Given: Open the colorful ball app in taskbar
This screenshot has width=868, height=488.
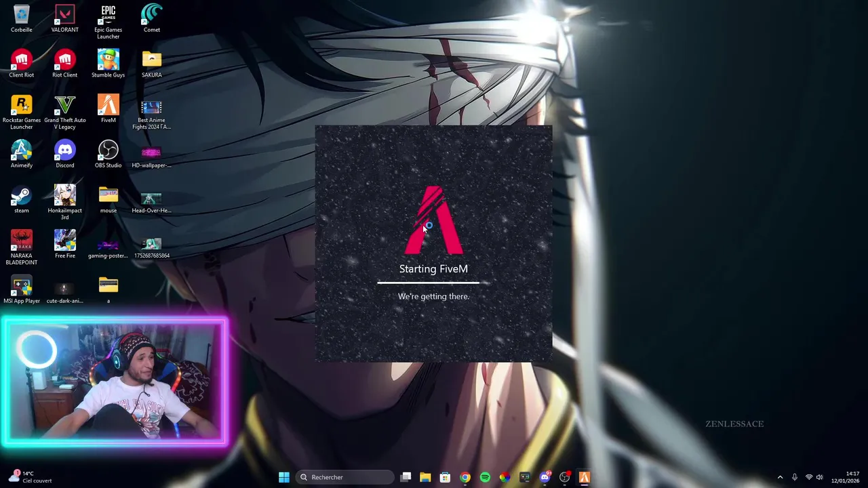Looking at the screenshot, I should pos(505,477).
